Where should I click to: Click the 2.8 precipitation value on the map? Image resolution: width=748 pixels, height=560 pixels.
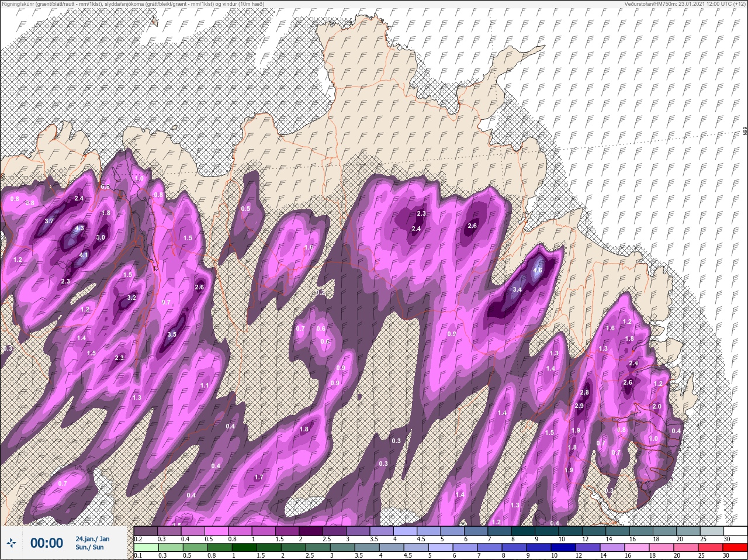[x=585, y=392]
